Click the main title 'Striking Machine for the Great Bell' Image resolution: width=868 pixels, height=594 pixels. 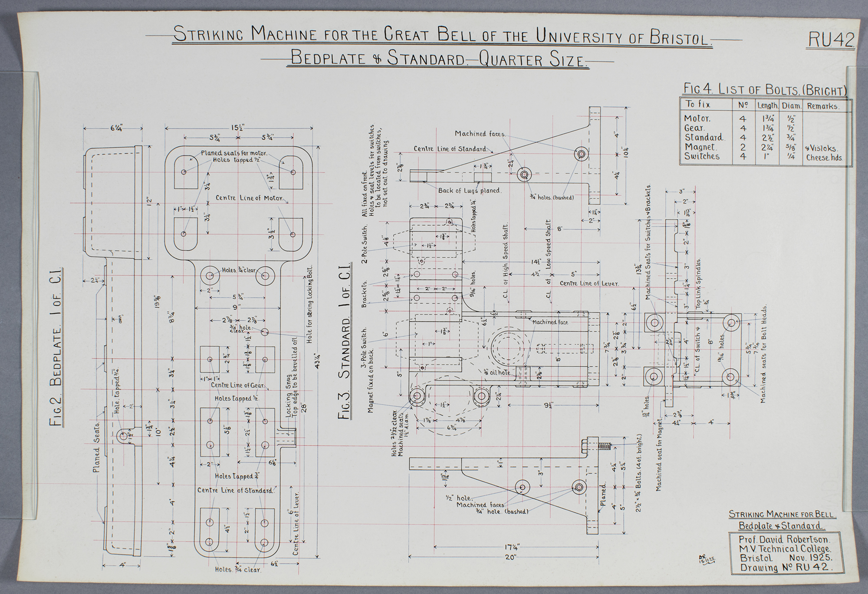pyautogui.click(x=442, y=35)
